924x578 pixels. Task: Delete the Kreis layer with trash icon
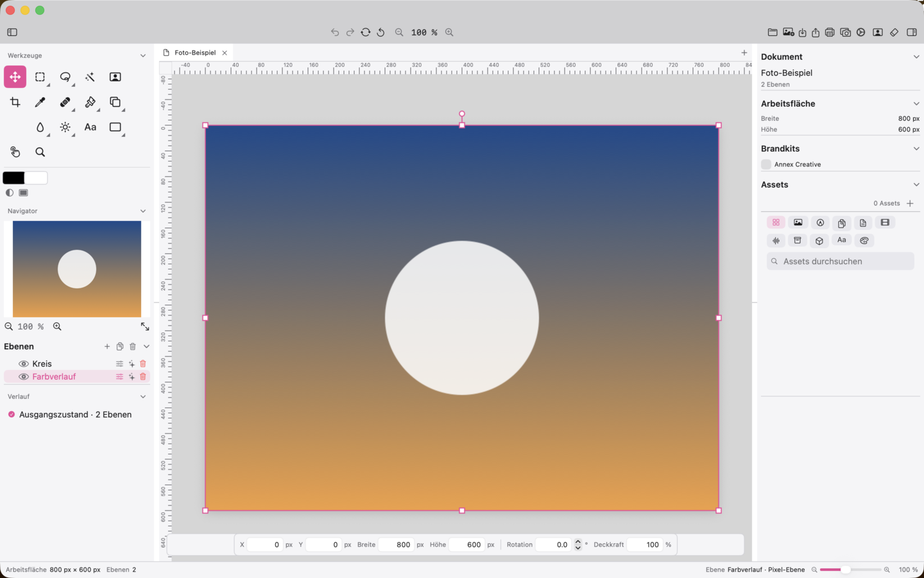143,363
